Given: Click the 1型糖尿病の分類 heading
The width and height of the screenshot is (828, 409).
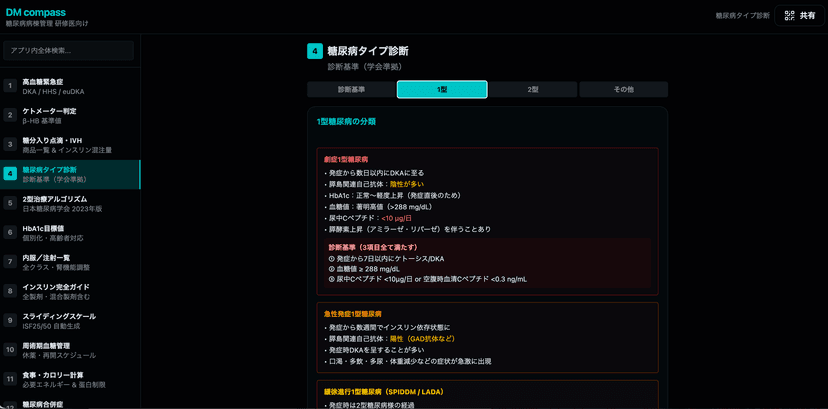Looking at the screenshot, I should coord(346,121).
